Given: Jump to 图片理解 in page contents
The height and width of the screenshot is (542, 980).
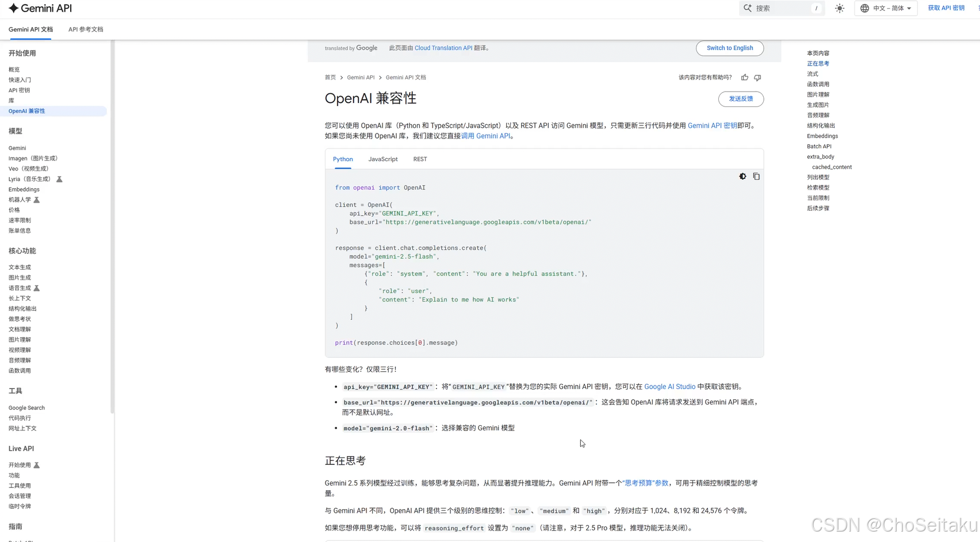Looking at the screenshot, I should [x=818, y=95].
